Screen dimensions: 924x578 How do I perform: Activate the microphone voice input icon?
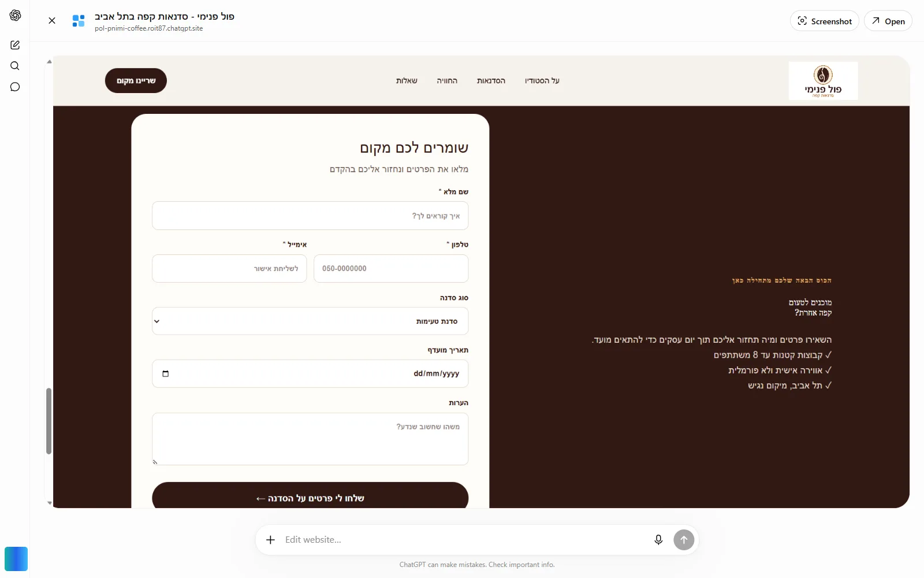[658, 540]
